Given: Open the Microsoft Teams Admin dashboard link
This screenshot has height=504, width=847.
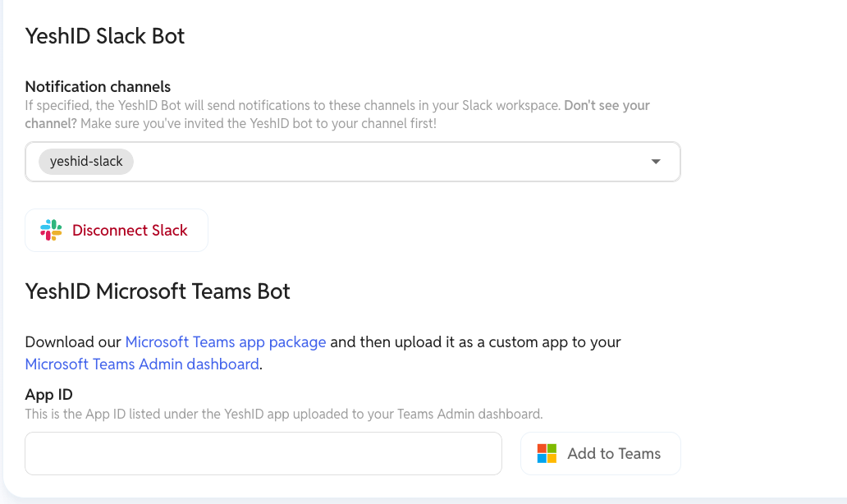Looking at the screenshot, I should (x=142, y=364).
